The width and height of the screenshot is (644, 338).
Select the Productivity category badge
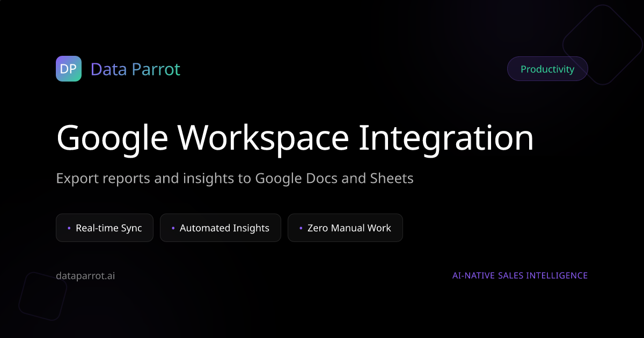click(x=547, y=69)
